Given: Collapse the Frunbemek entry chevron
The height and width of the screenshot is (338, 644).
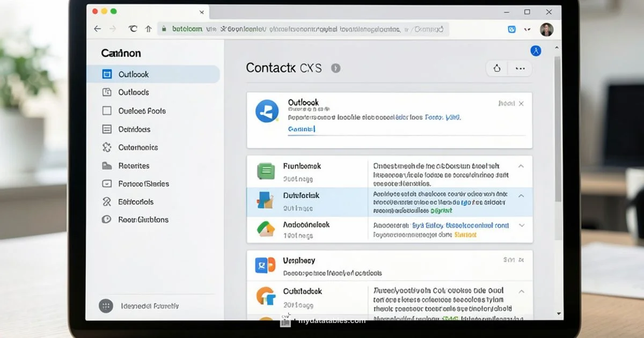Looking at the screenshot, I should pyautogui.click(x=522, y=166).
